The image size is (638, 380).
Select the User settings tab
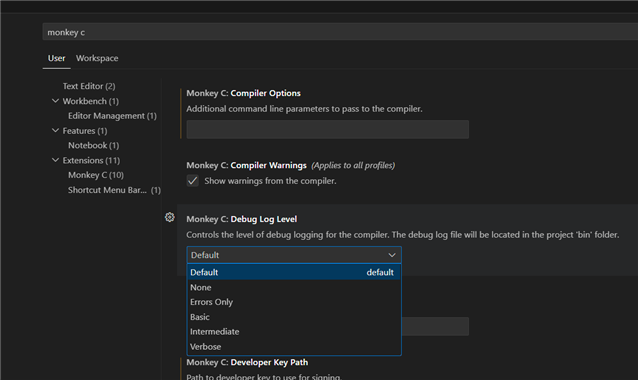point(56,58)
